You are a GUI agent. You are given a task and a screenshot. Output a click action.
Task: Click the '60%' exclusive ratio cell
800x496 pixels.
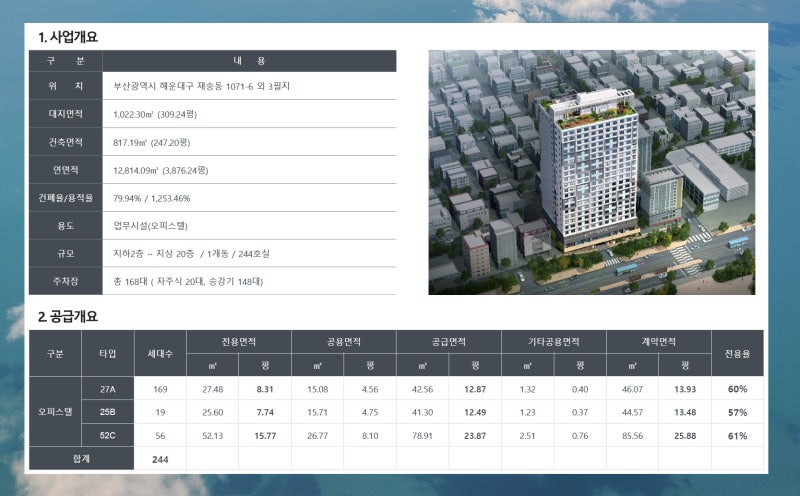[x=737, y=389]
